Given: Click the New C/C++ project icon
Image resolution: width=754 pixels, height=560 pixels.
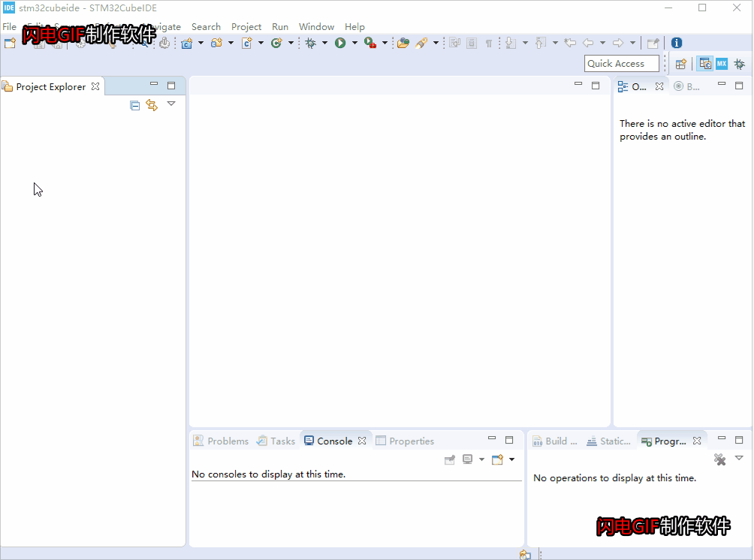Looking at the screenshot, I should [186, 44].
